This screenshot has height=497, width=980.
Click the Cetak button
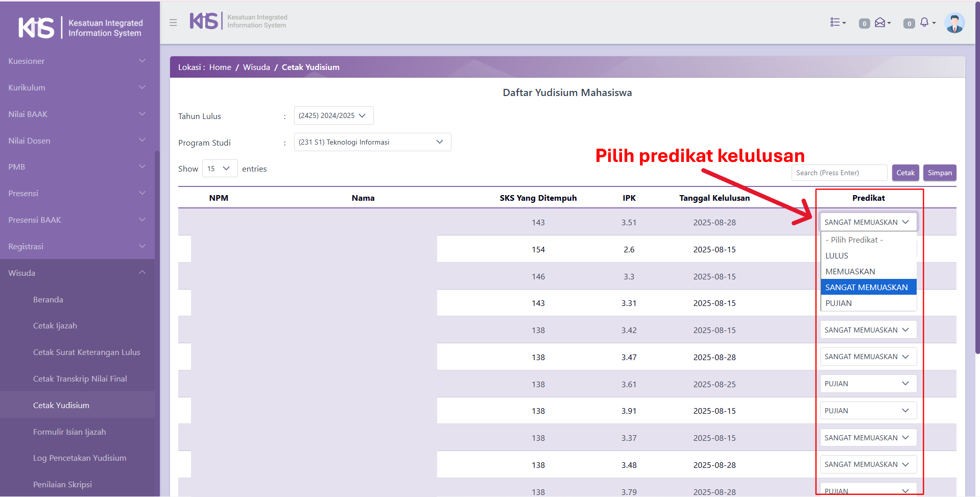click(905, 173)
